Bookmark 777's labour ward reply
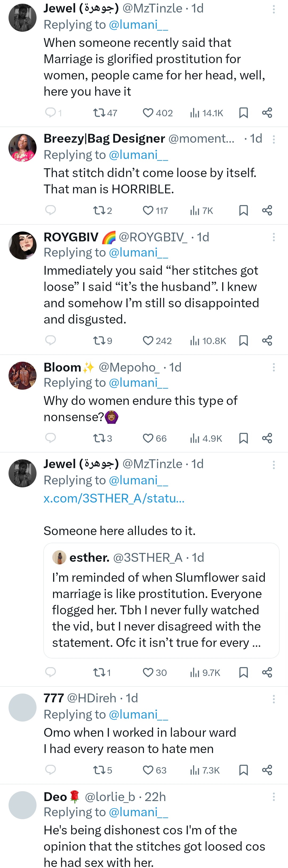This screenshot has height=868, width=288. (x=243, y=770)
